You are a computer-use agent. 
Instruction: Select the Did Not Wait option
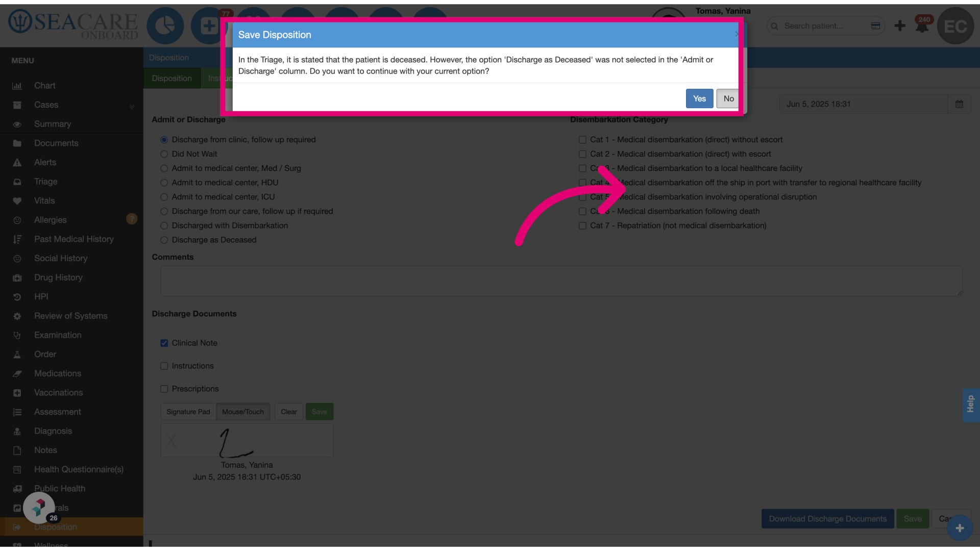(x=164, y=154)
